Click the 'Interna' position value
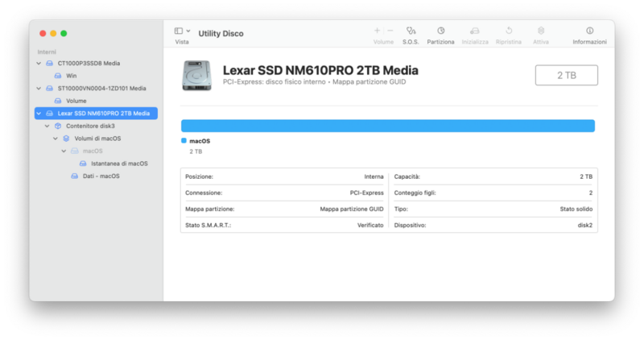Viewport: 644px width, 340px height. click(374, 176)
